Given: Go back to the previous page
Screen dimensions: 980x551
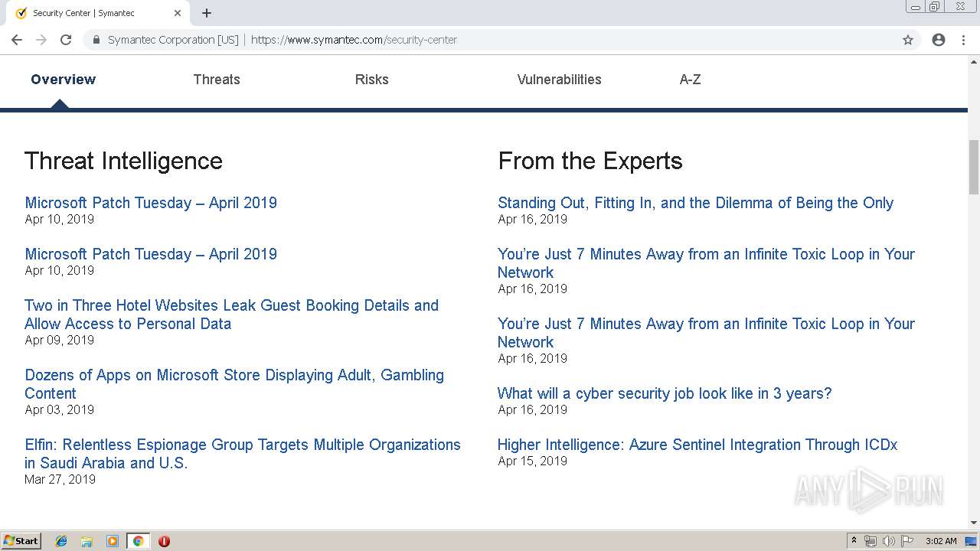Looking at the screenshot, I should pyautogui.click(x=17, y=40).
